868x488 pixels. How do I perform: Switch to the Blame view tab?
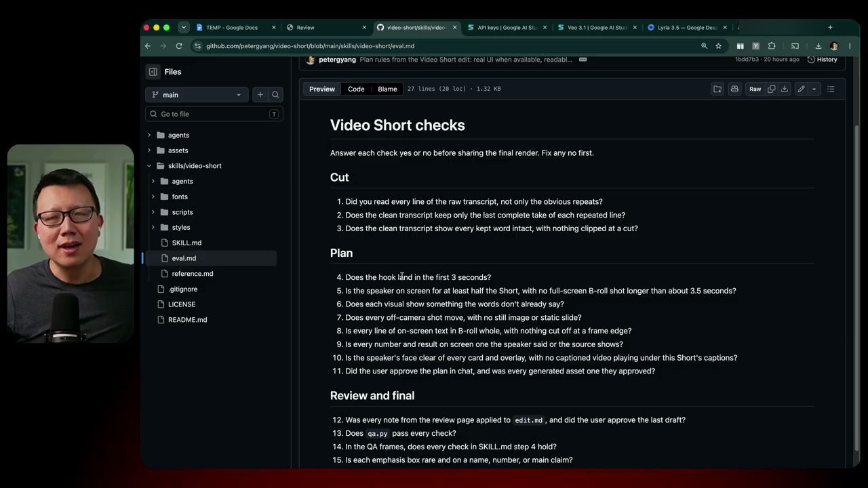[387, 89]
